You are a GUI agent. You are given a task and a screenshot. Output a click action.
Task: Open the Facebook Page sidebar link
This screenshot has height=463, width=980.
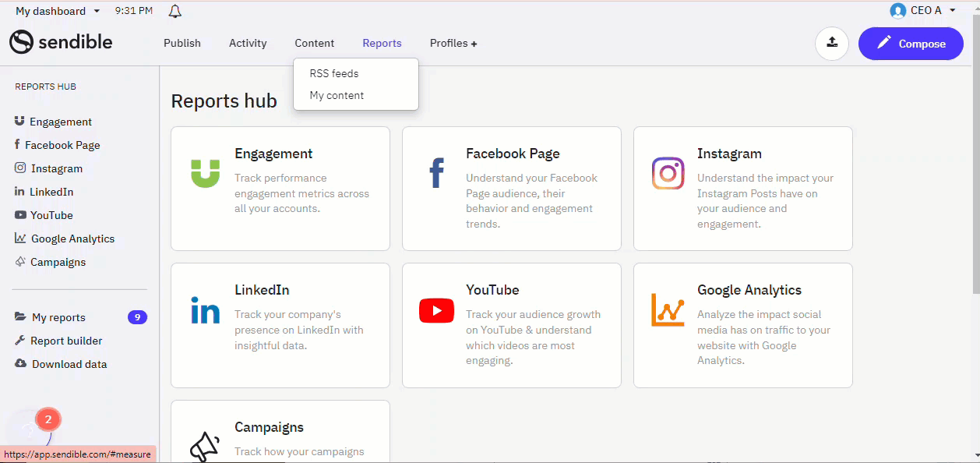click(62, 145)
